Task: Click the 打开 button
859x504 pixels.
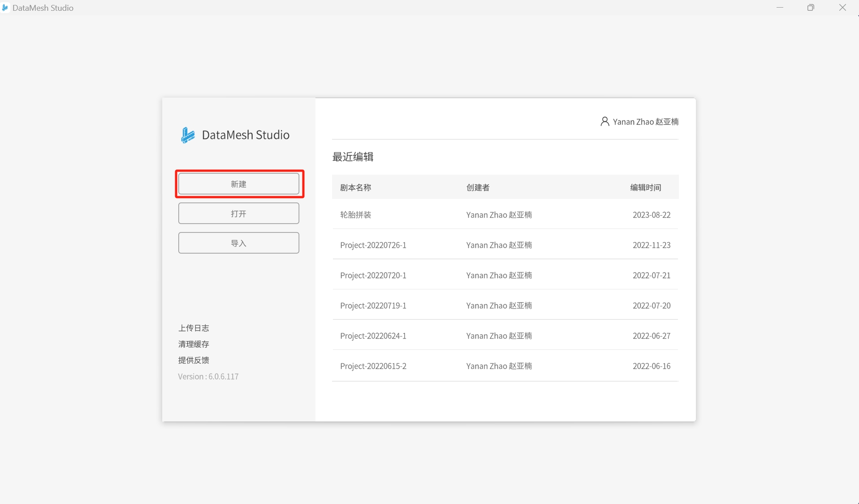Action: point(238,213)
